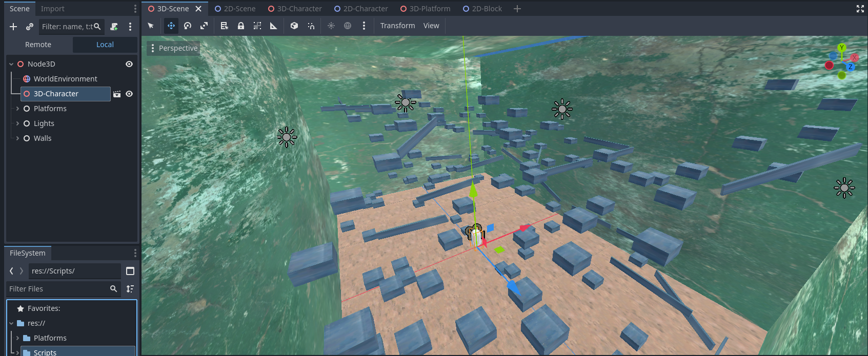Switch to the 3D-Character scene tab
The image size is (868, 356).
(x=295, y=9)
